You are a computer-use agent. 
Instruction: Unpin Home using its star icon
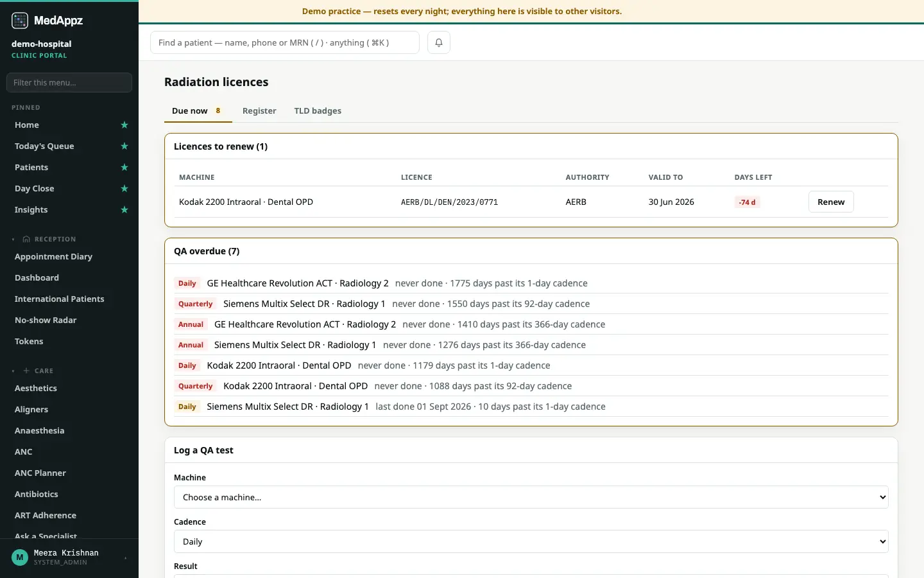pos(124,125)
